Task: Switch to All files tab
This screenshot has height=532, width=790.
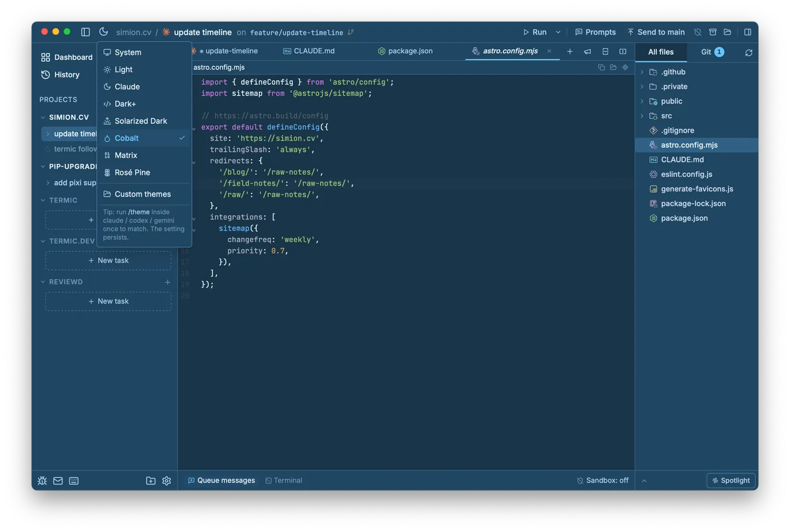Action: 661,52
